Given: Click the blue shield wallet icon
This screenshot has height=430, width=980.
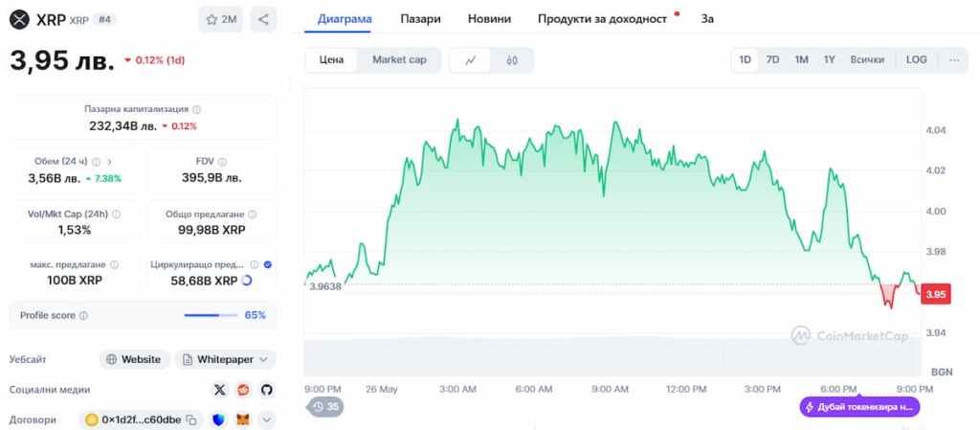Looking at the screenshot, I should point(218,419).
